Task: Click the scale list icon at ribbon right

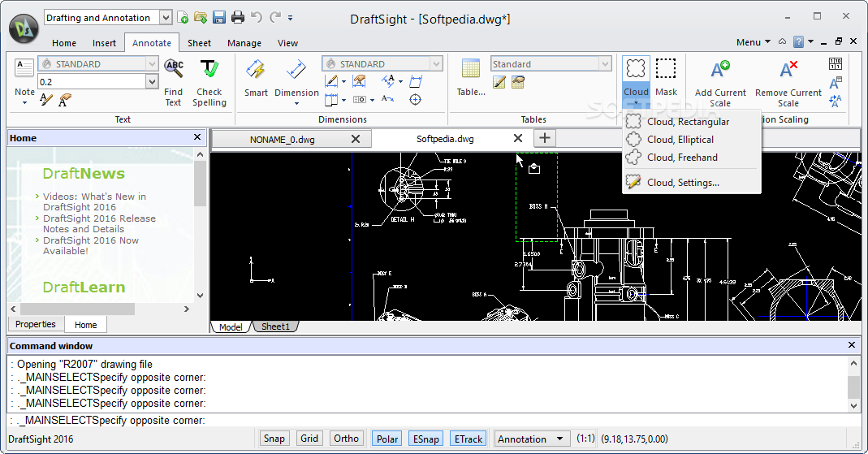Action: pos(836,63)
